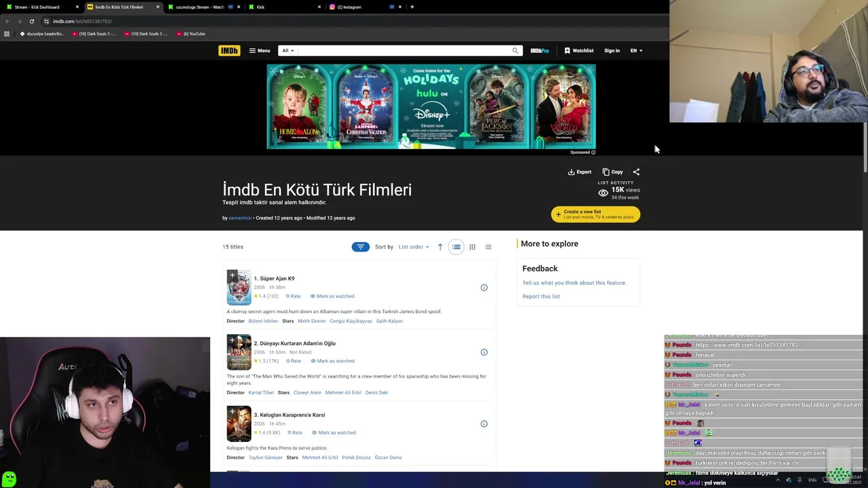Expand the EN language dropdown

pos(636,50)
